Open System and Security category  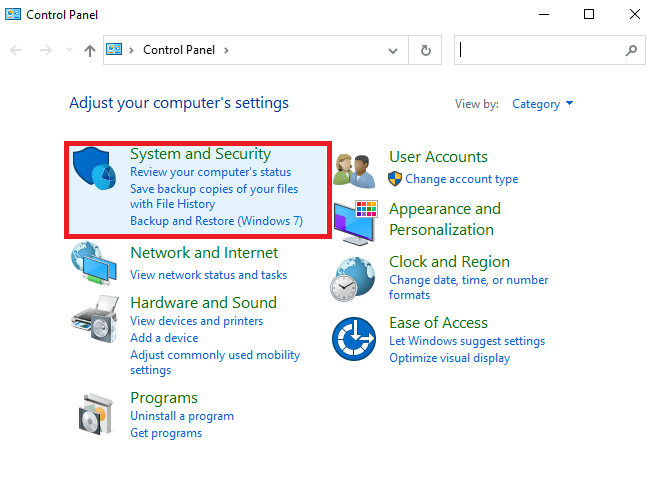click(x=201, y=154)
